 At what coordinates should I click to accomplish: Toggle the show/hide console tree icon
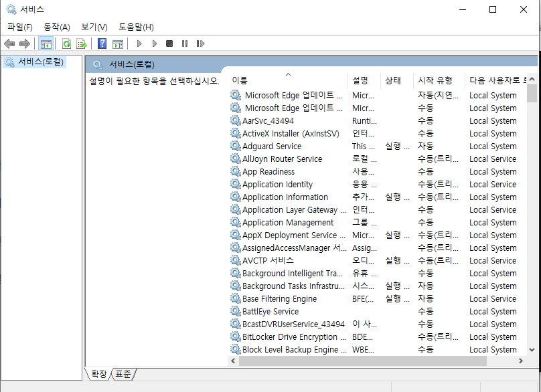click(x=46, y=43)
